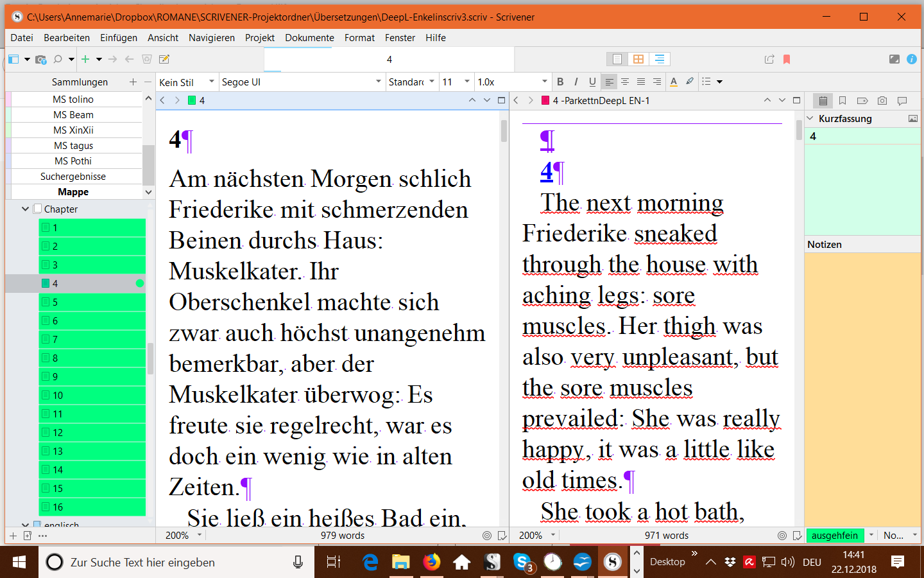Click the red bookmark toolbar icon
This screenshot has height=578, width=924.
pos(787,59)
